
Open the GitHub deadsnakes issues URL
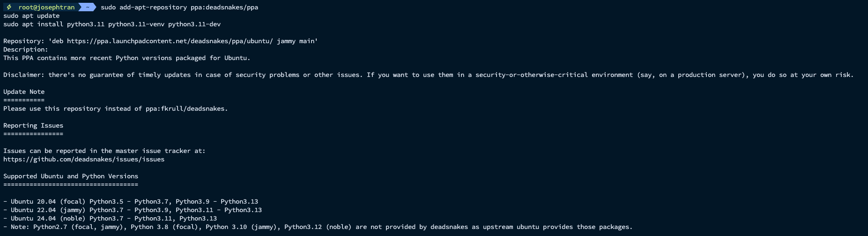[x=84, y=159]
